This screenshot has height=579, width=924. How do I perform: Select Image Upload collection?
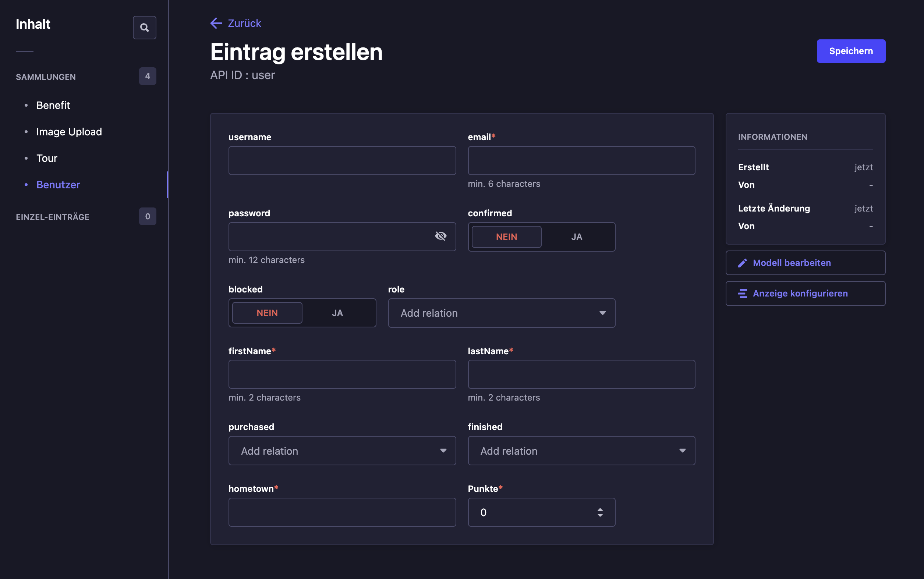(x=69, y=132)
